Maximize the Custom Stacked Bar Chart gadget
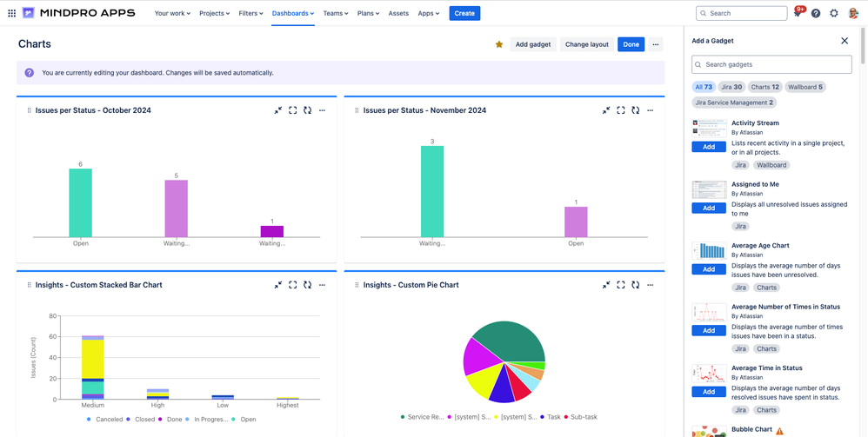 click(293, 285)
